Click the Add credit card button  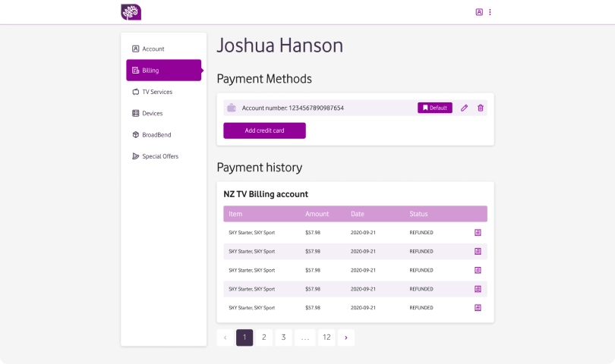click(x=264, y=130)
